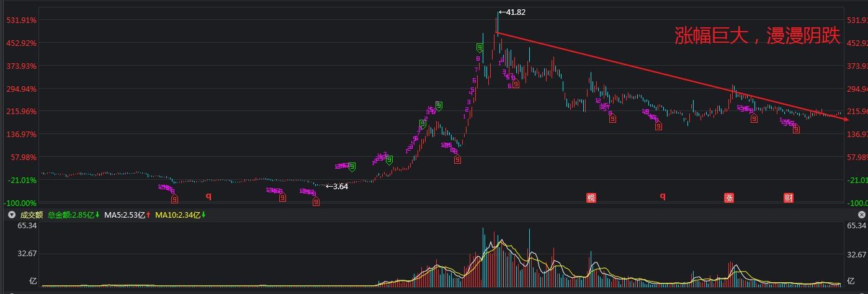Click the red 涨 event marker
Viewport: 868px width, 294px height.
point(729,198)
